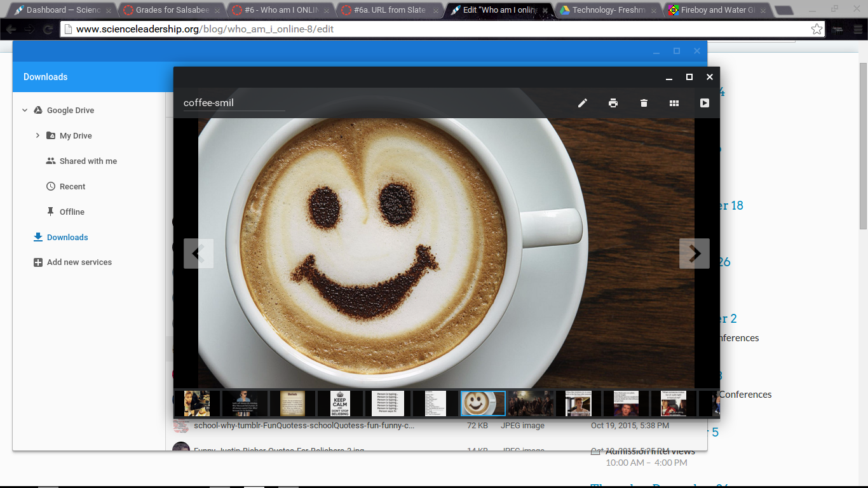Viewport: 868px width, 488px height.
Task: Expand the Google Drive tree
Action: click(x=25, y=110)
